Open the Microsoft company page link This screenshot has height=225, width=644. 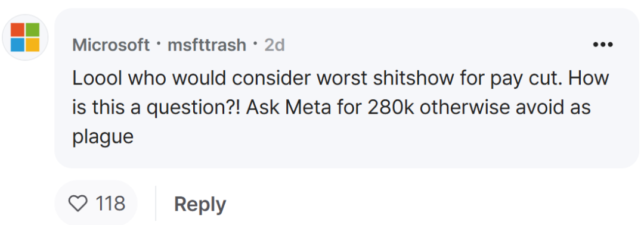111,45
